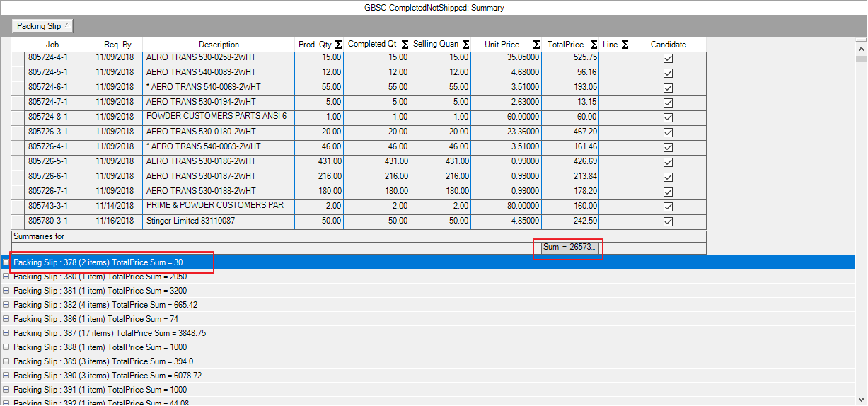Expand Packing Slip 378 group
The image size is (868, 406).
click(6, 262)
